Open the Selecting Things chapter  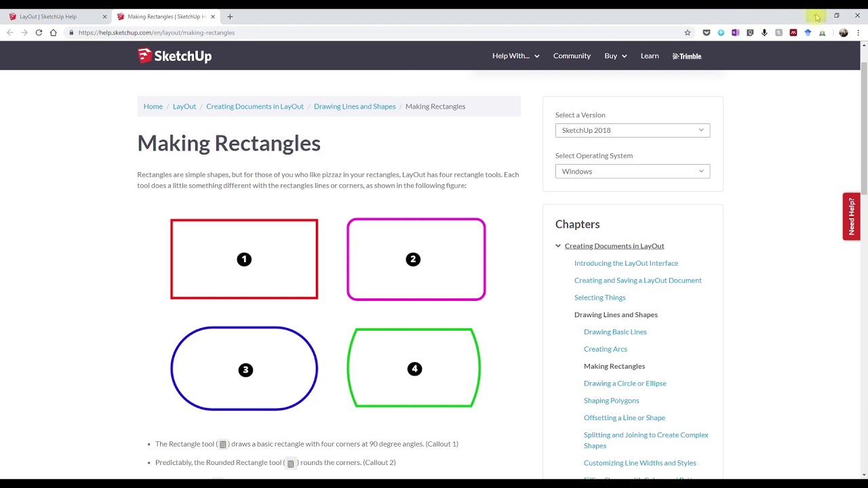599,298
